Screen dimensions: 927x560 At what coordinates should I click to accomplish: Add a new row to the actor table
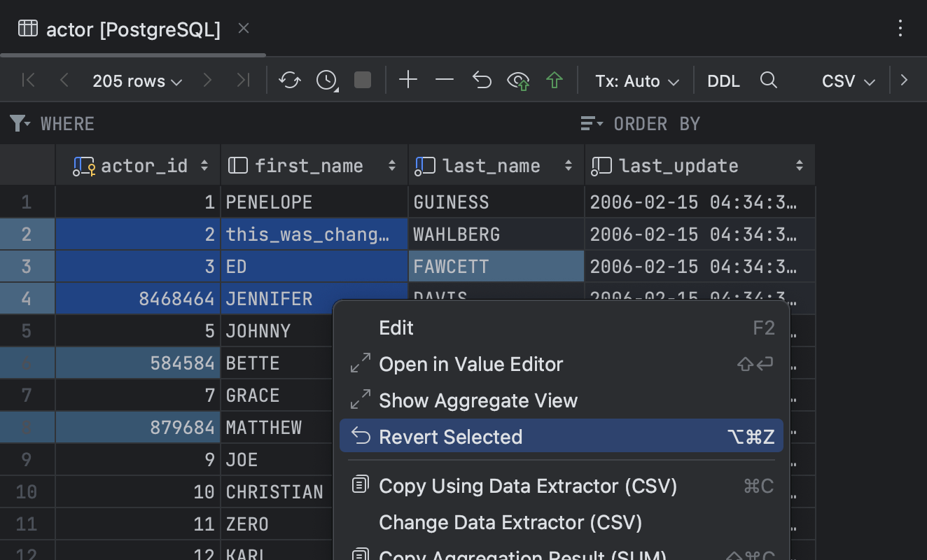click(408, 80)
